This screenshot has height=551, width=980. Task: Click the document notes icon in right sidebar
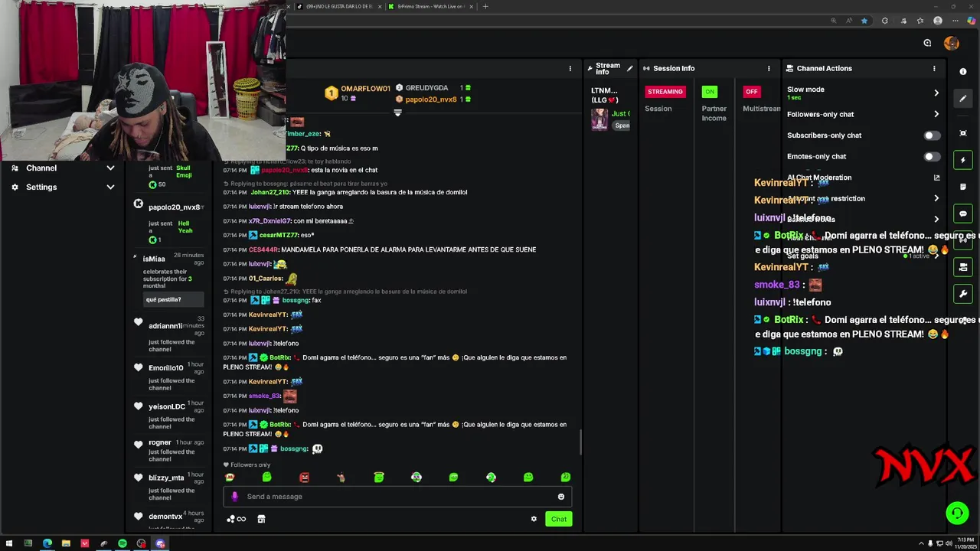(963, 187)
